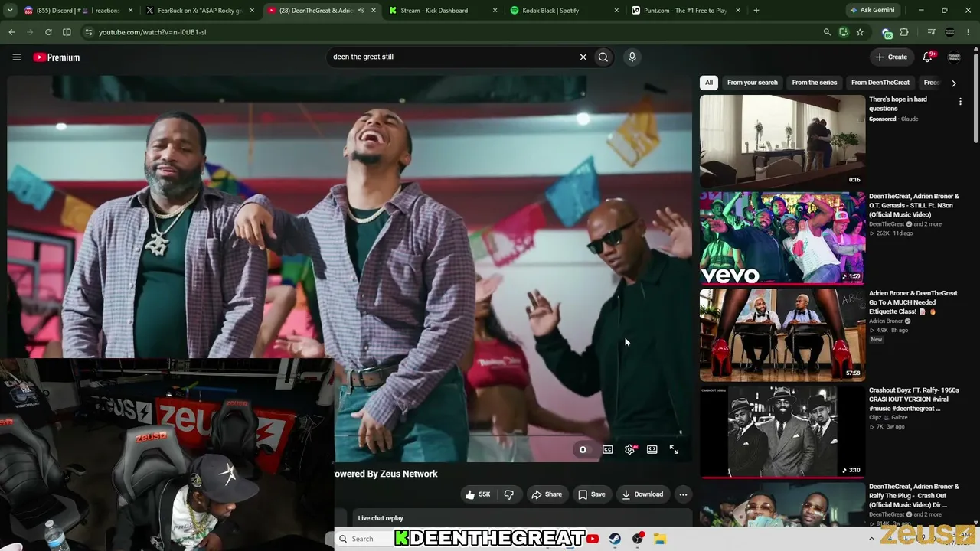Open Etiquette Class video thumbnail
The height and width of the screenshot is (551, 980).
pyautogui.click(x=782, y=335)
